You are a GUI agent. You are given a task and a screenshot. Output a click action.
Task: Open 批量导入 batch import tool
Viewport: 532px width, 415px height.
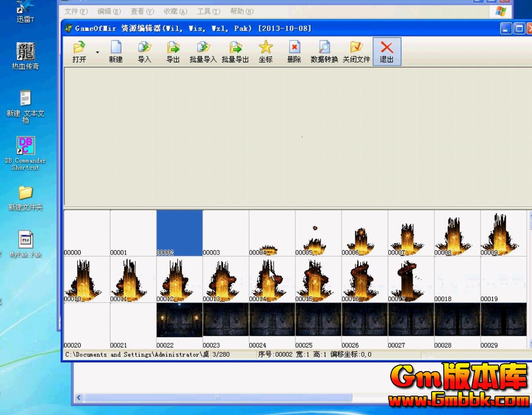coord(203,48)
